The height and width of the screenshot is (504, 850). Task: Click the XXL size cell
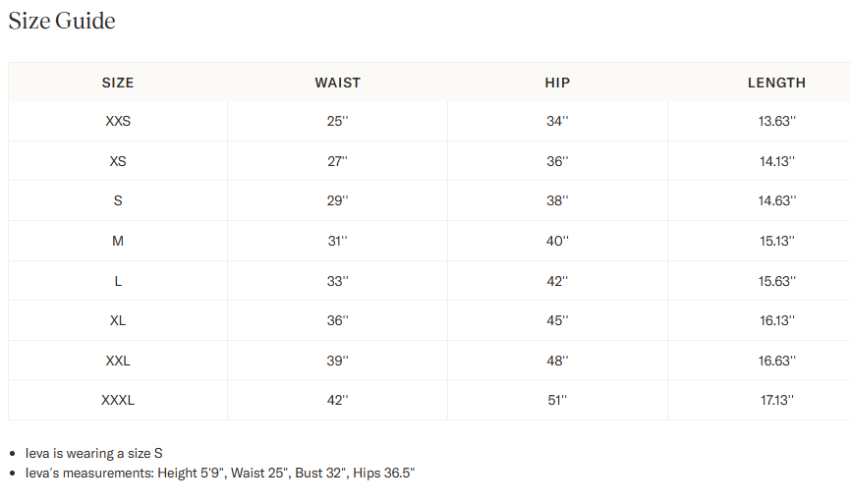(118, 361)
